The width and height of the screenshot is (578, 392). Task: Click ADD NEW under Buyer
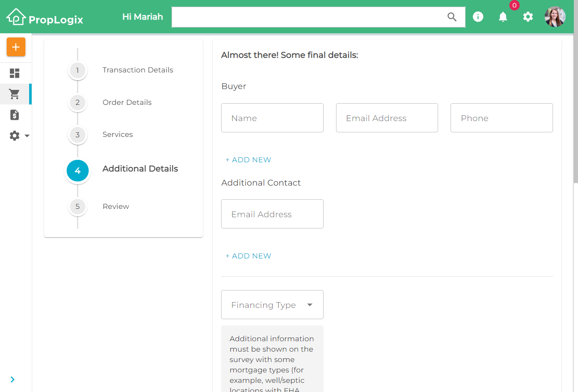pyautogui.click(x=249, y=160)
